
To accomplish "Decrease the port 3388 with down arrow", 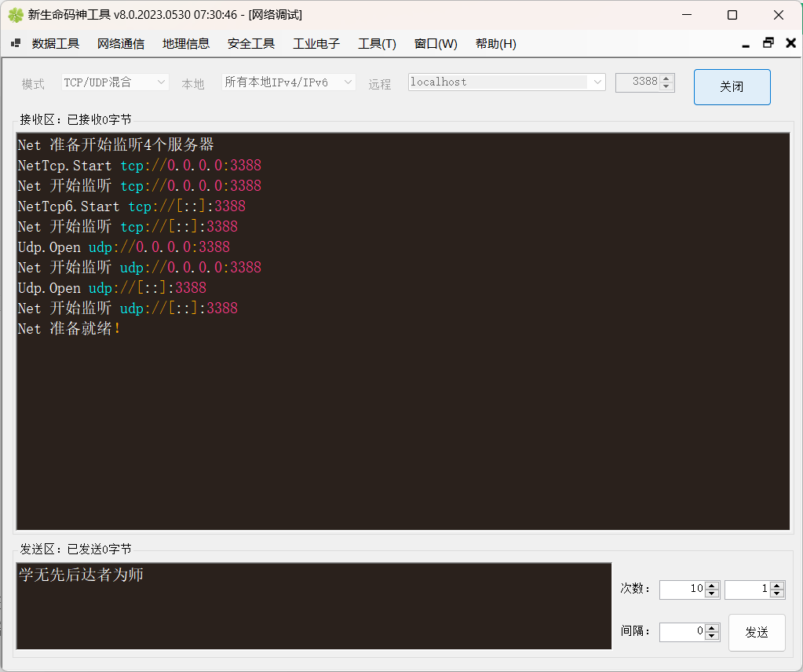I will coord(666,86).
